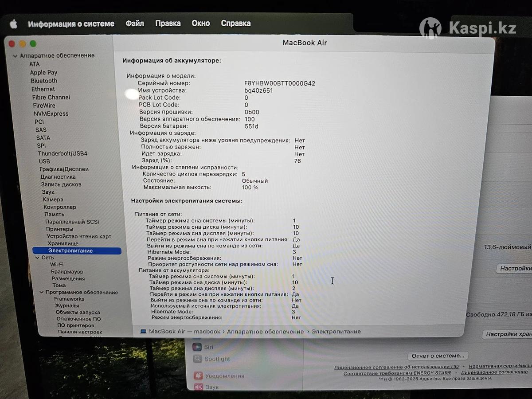Screen dimensions: 532x399
Task: Select Wi-Fi in the sidebar
Action: coord(56,265)
